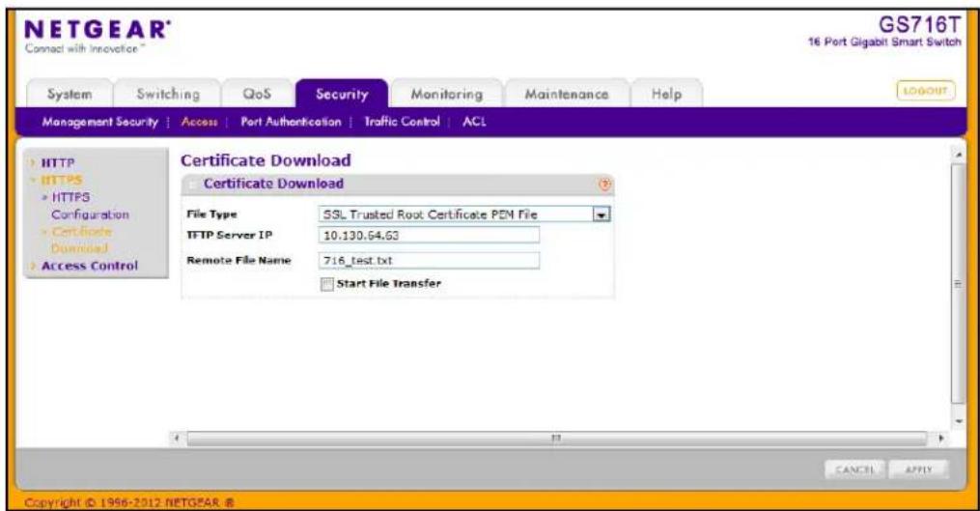Click the scroll up arrow

point(958,154)
